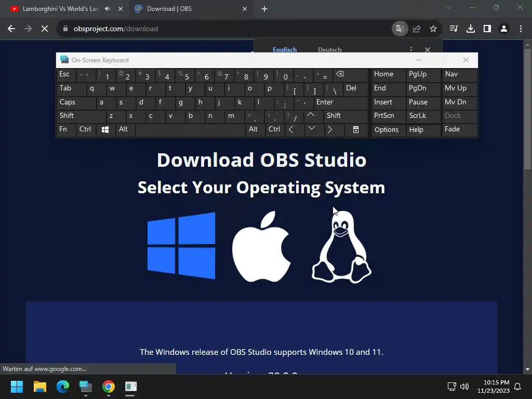The image size is (532, 399).
Task: Switch to the Download | OBS tab
Action: point(169,9)
